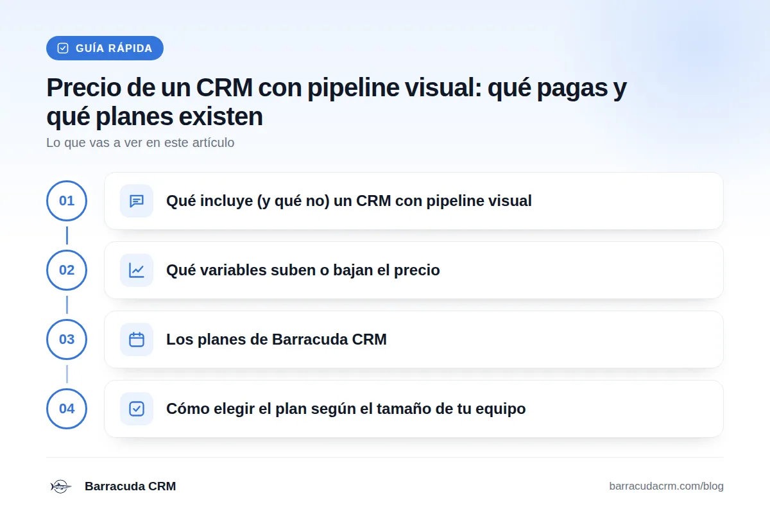This screenshot has width=770, height=532.
Task: Select step circle 01
Action: (x=67, y=201)
